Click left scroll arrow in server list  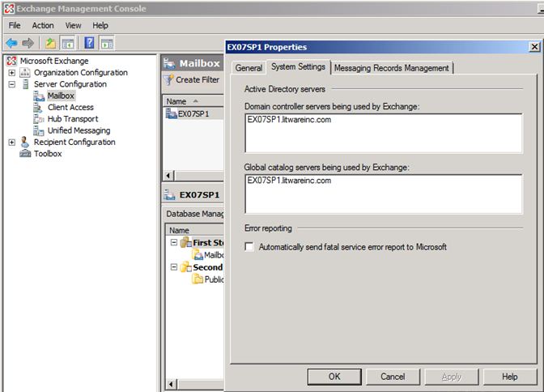click(168, 176)
